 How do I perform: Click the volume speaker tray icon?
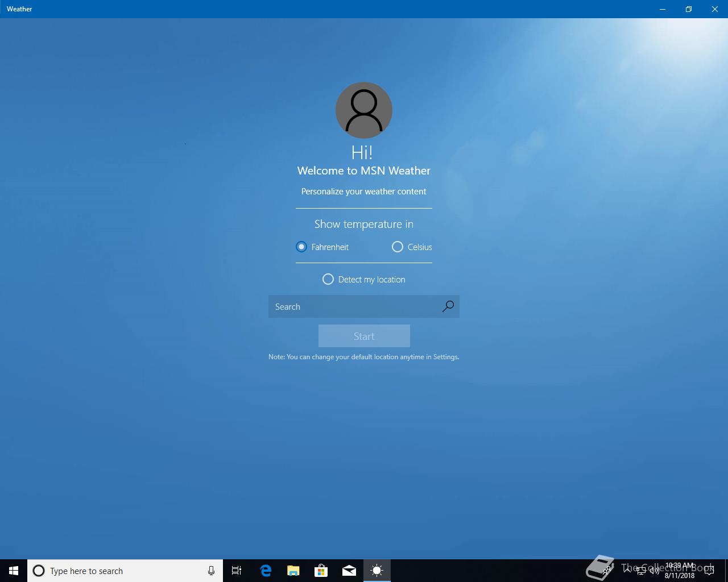pos(654,571)
